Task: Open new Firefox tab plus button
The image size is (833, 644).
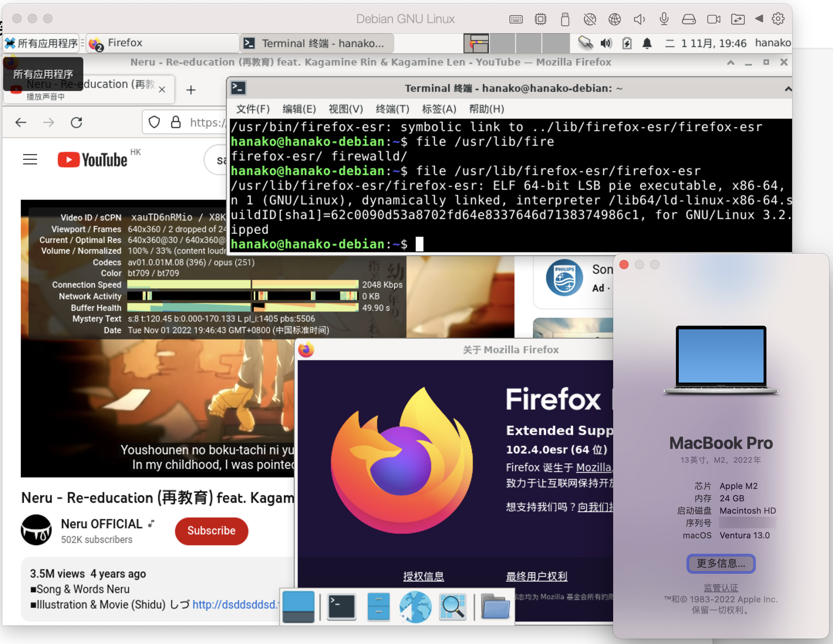Action: [191, 90]
